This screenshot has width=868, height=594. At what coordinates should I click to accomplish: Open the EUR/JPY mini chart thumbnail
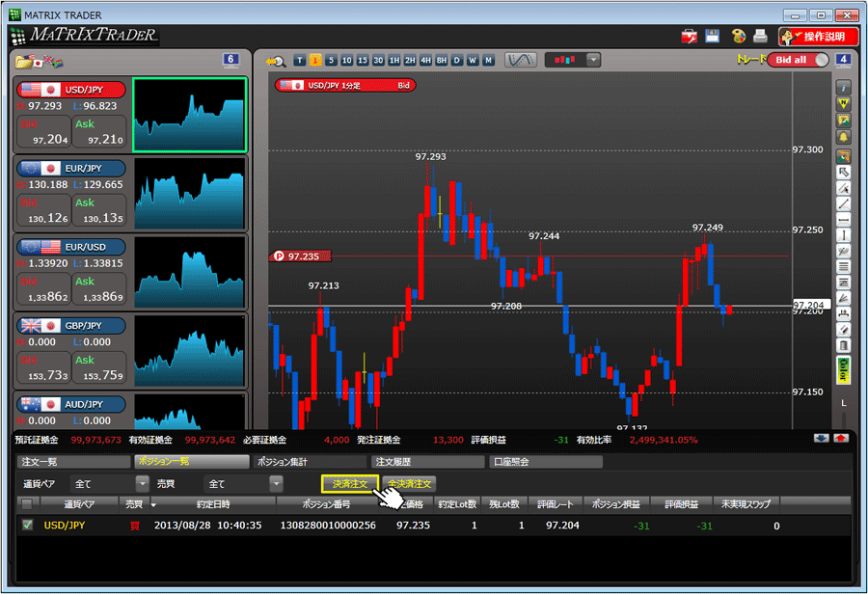click(189, 194)
